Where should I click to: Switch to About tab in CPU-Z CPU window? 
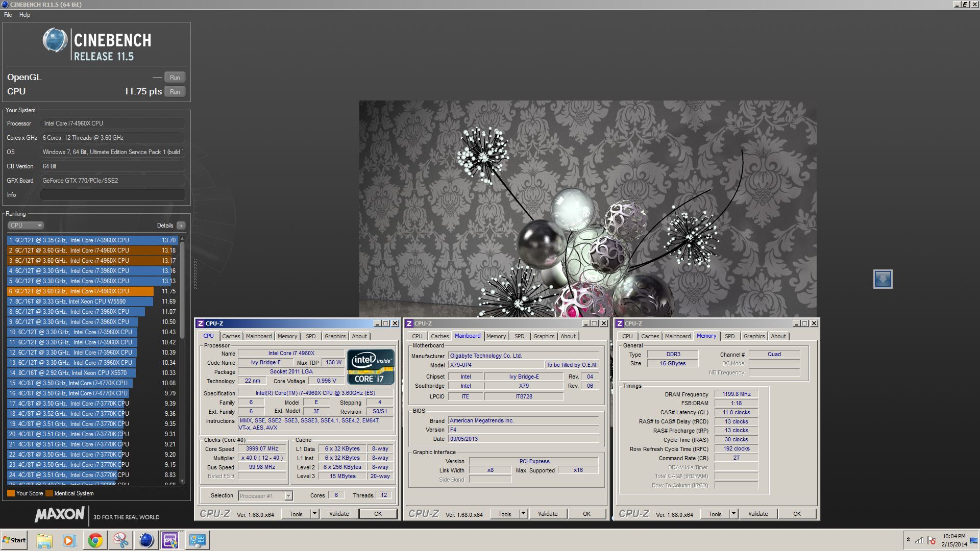tap(359, 336)
